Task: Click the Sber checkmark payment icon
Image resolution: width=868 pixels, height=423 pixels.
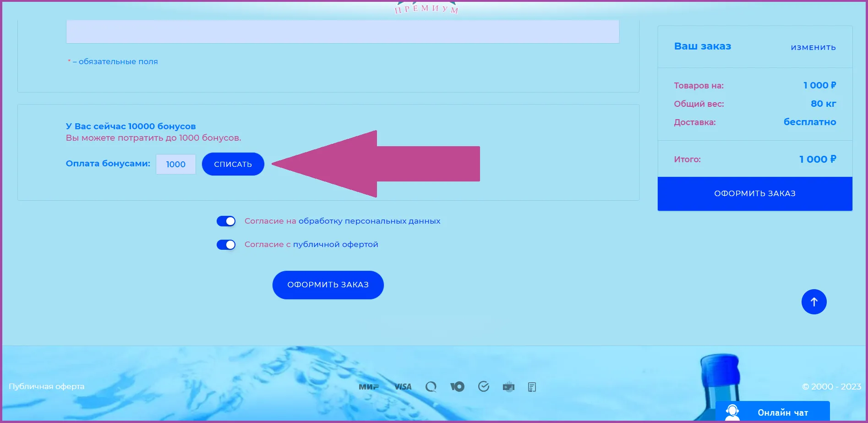Action: (x=483, y=387)
